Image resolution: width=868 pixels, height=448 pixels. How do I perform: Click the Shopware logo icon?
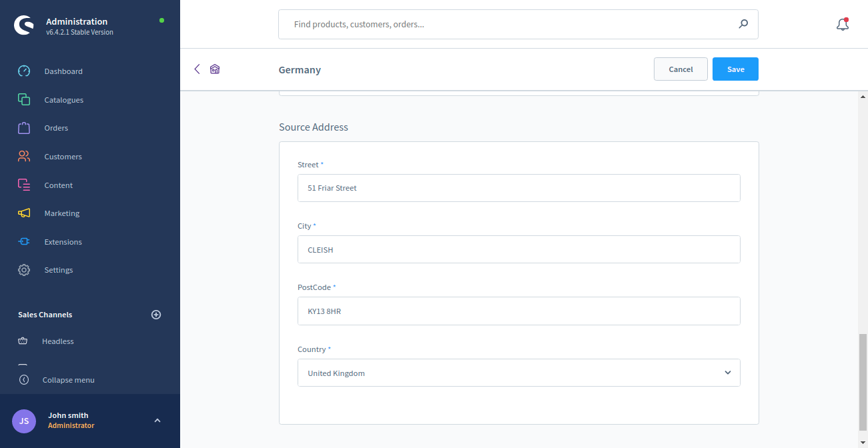[x=24, y=25]
